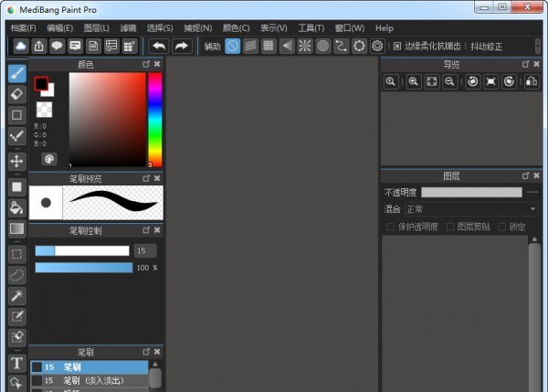Click the cloud save icon
Viewport: 548px width, 392px height.
pos(19,46)
